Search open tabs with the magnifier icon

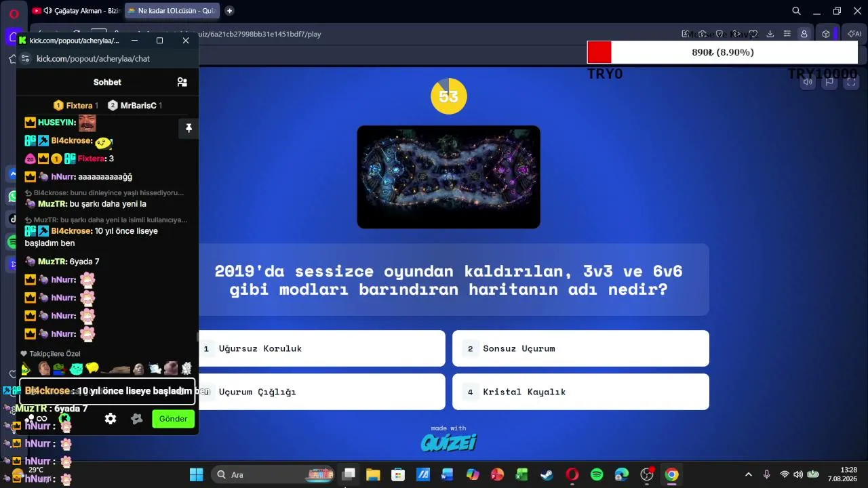click(x=797, y=11)
